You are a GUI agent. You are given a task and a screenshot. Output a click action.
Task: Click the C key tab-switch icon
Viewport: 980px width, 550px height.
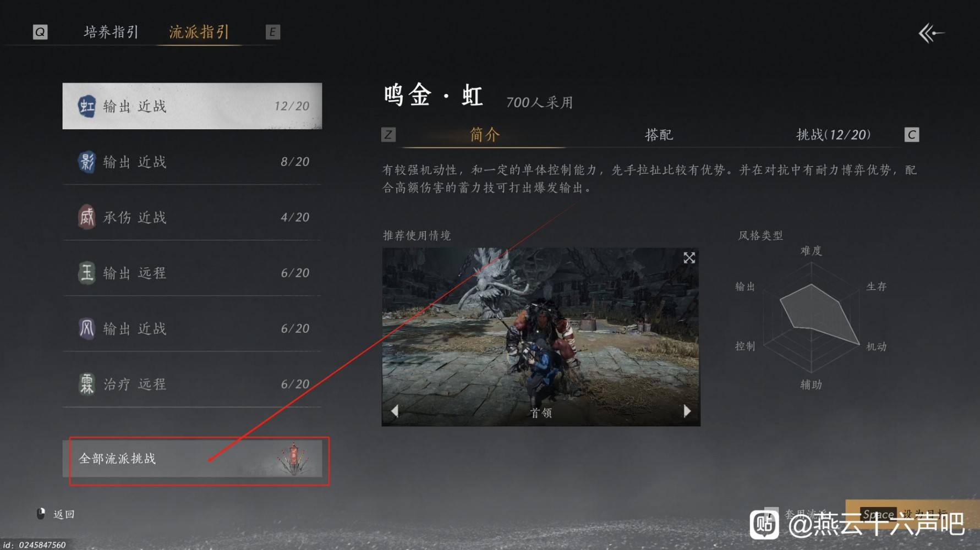tap(912, 134)
